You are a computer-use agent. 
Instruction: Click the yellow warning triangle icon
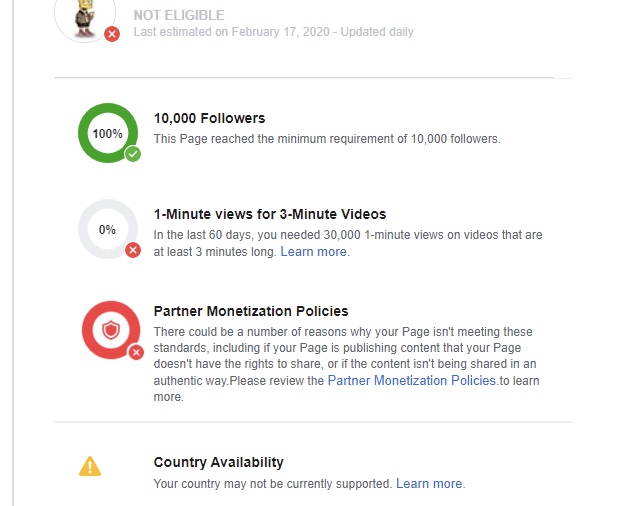[90, 466]
